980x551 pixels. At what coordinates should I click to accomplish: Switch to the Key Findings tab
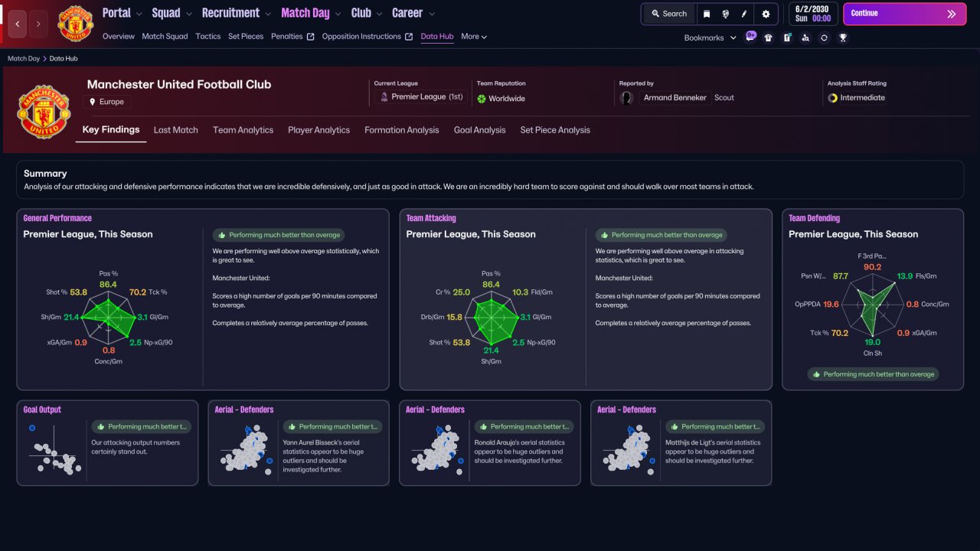(x=111, y=130)
